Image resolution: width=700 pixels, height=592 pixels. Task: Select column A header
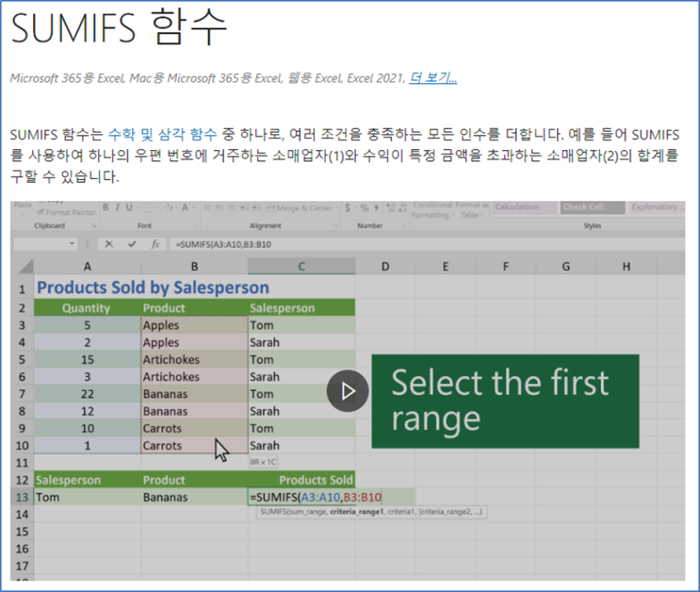pos(88,266)
